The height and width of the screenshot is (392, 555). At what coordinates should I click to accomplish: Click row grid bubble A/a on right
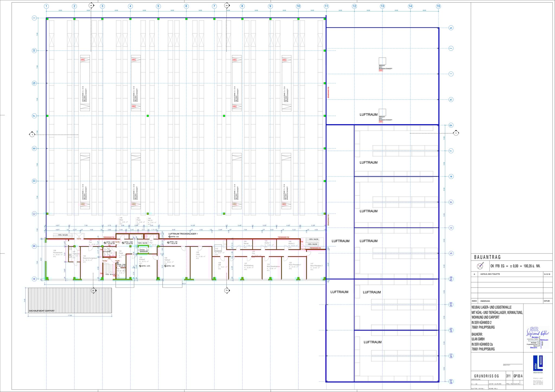[x=451, y=279]
